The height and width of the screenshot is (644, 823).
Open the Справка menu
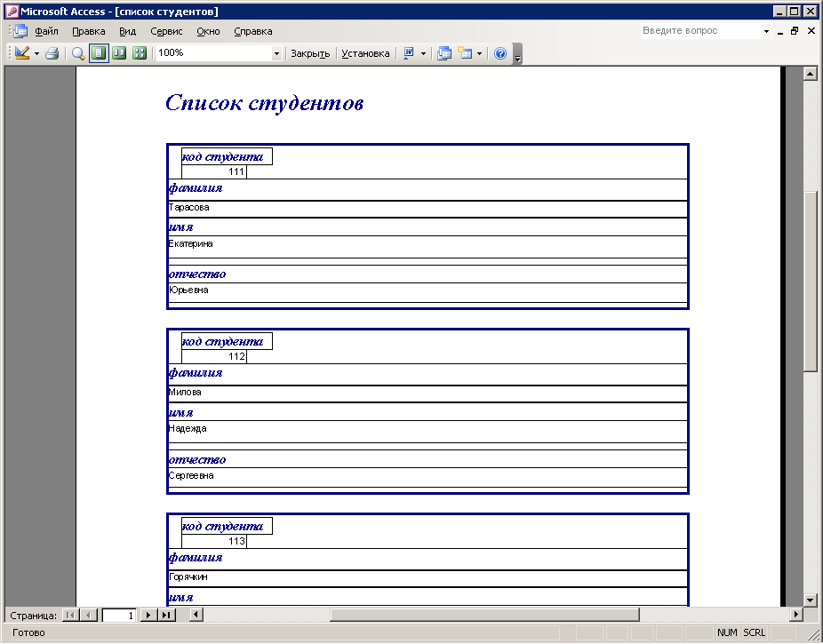click(253, 31)
